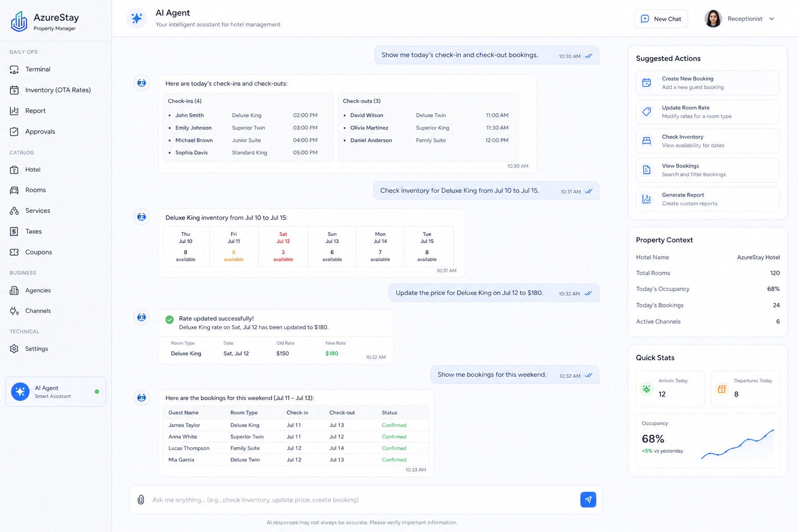Image resolution: width=798 pixels, height=532 pixels.
Task: Open the Receptionist account dropdown
Action: click(772, 19)
